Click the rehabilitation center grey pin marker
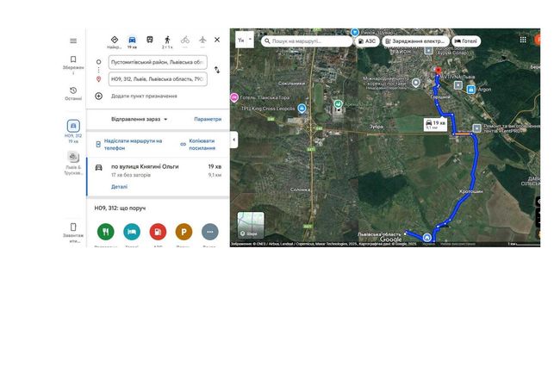The image size is (554, 392). pos(416,83)
